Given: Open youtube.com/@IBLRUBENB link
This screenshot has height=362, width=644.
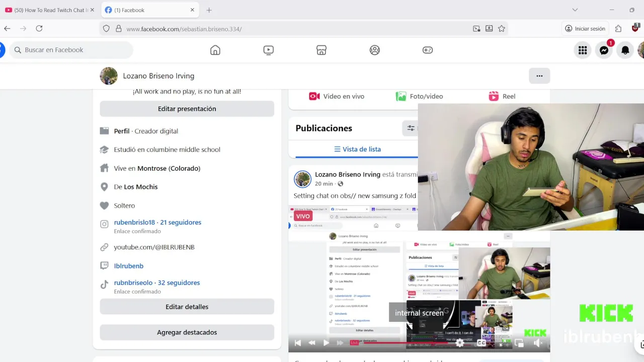Looking at the screenshot, I should (154, 247).
